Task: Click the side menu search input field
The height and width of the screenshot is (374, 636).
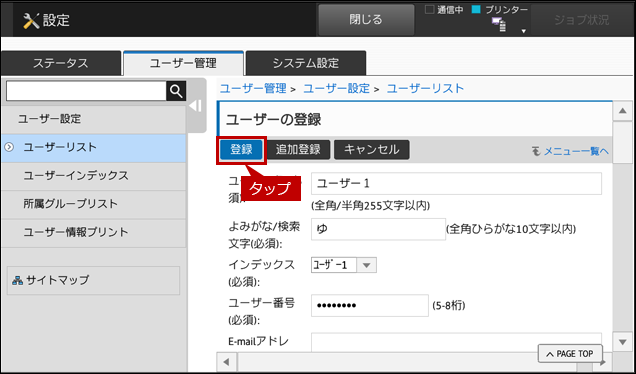Action: [x=86, y=91]
